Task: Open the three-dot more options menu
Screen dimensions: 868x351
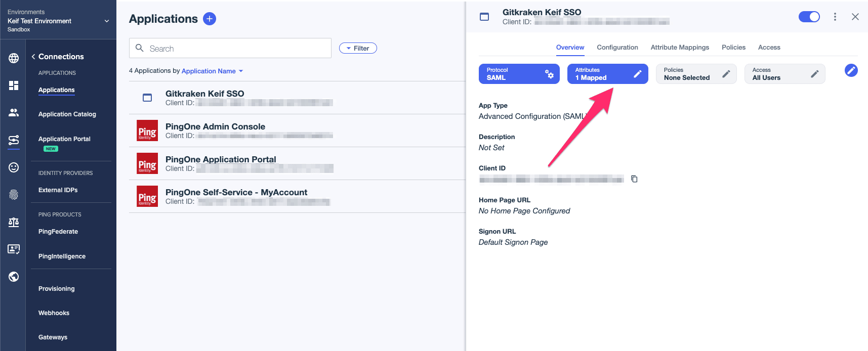Action: coord(835,17)
